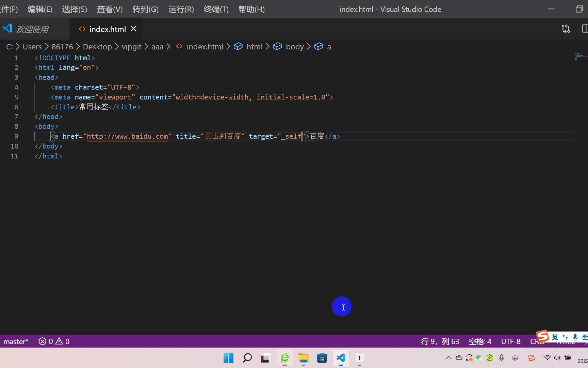588x368 pixels.
Task: Adjust system volume via speaker tray icon
Action: (557, 358)
